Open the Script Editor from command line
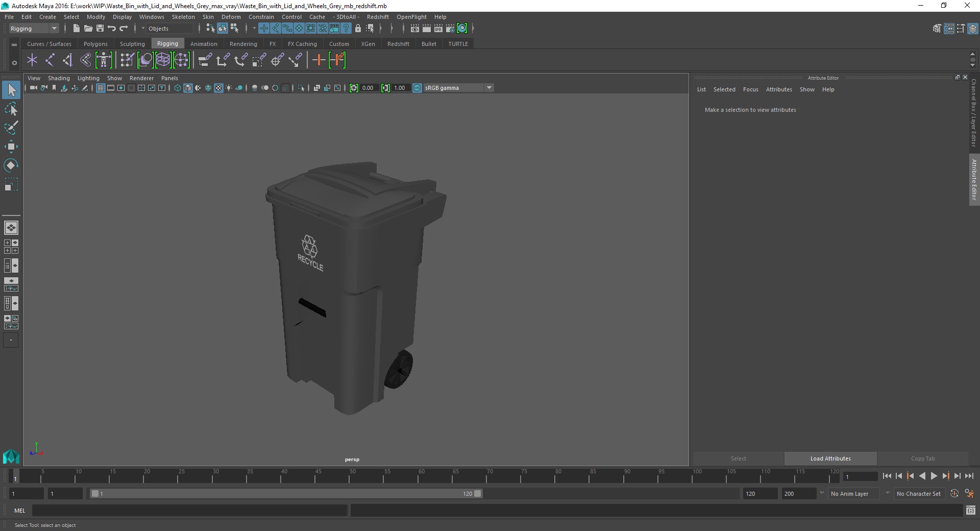Viewport: 980px width, 531px height. tap(970, 510)
